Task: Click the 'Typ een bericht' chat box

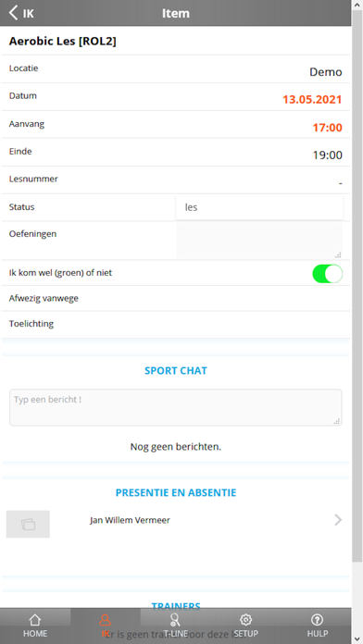Action: pos(176,407)
